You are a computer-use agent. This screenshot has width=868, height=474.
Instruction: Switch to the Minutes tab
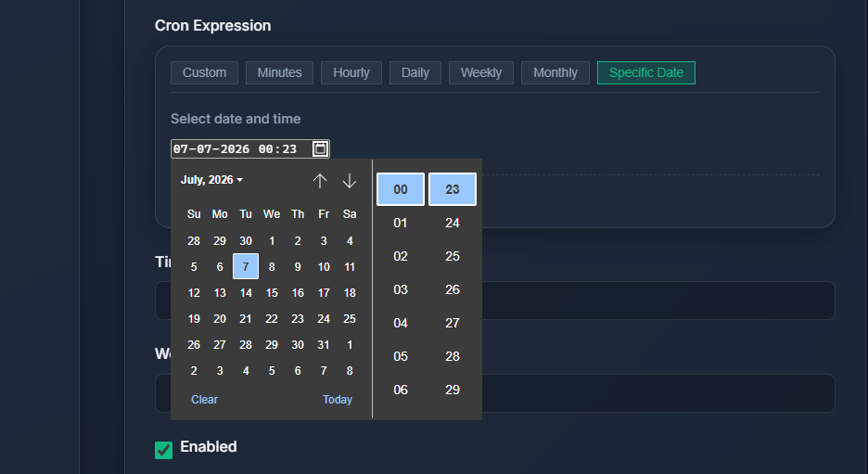(279, 72)
